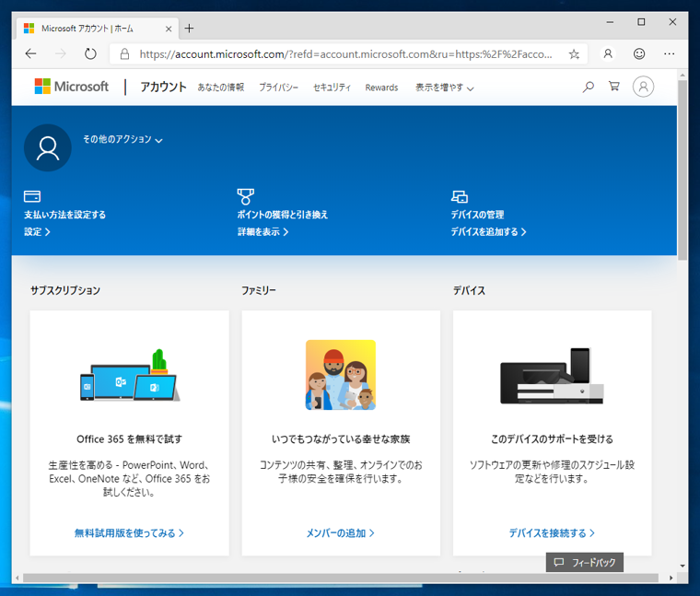This screenshot has height=596, width=700.
Task: Click the フィードバック chat button
Action: tap(585, 563)
